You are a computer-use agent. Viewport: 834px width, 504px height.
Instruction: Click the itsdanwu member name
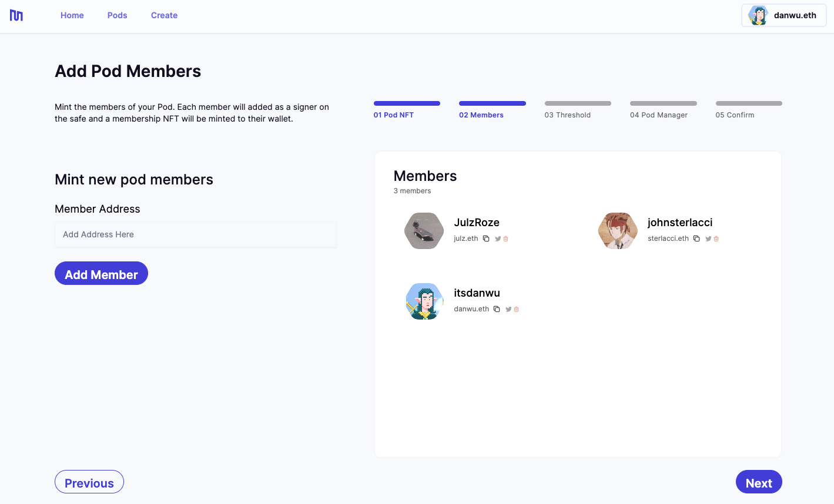[477, 293]
